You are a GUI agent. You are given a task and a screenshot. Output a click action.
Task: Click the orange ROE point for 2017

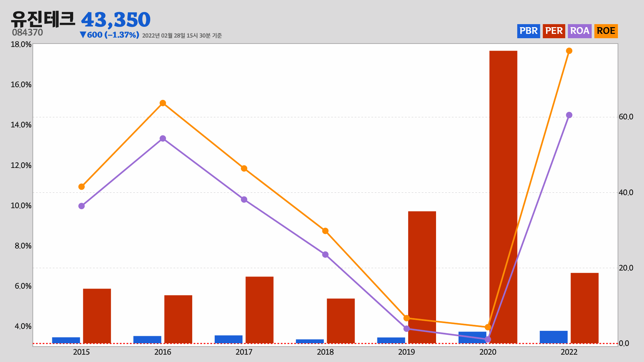tap(244, 169)
